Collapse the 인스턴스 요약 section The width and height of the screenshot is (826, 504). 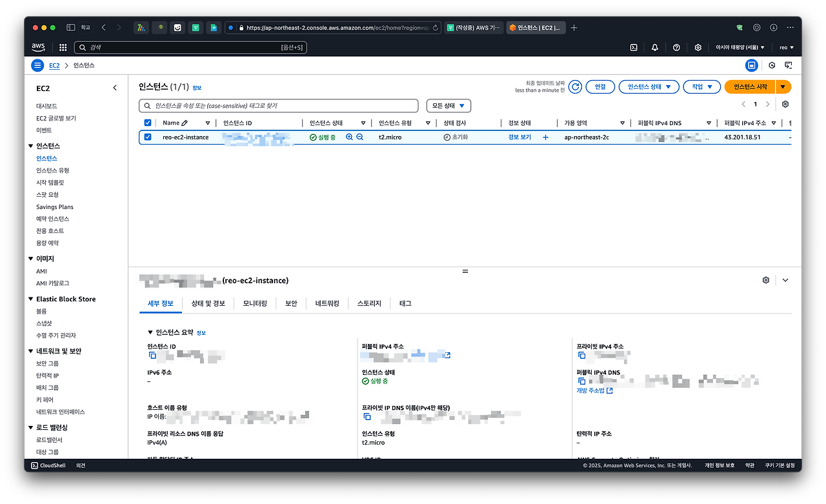pos(150,332)
